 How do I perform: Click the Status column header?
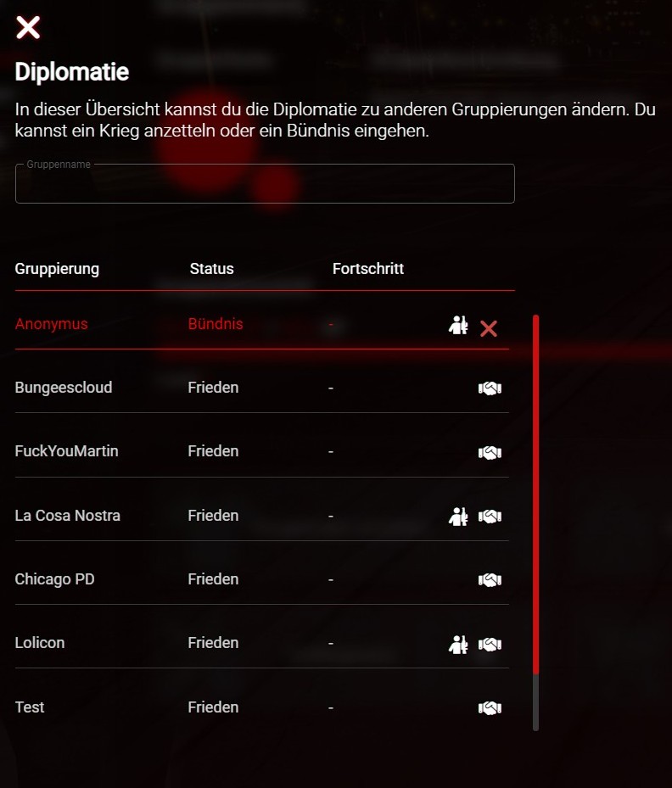[211, 269]
